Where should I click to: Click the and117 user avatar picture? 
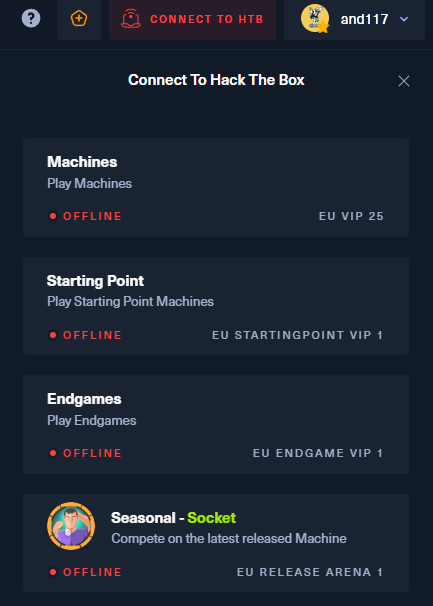[x=315, y=18]
